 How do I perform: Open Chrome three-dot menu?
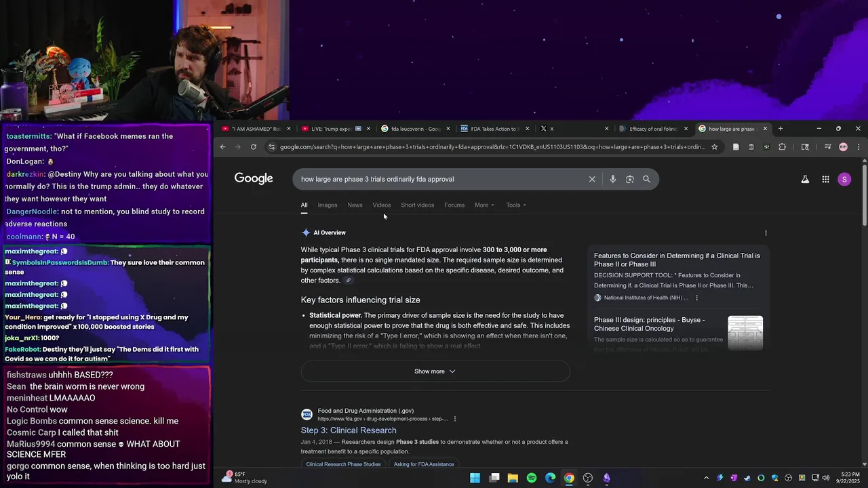point(859,147)
